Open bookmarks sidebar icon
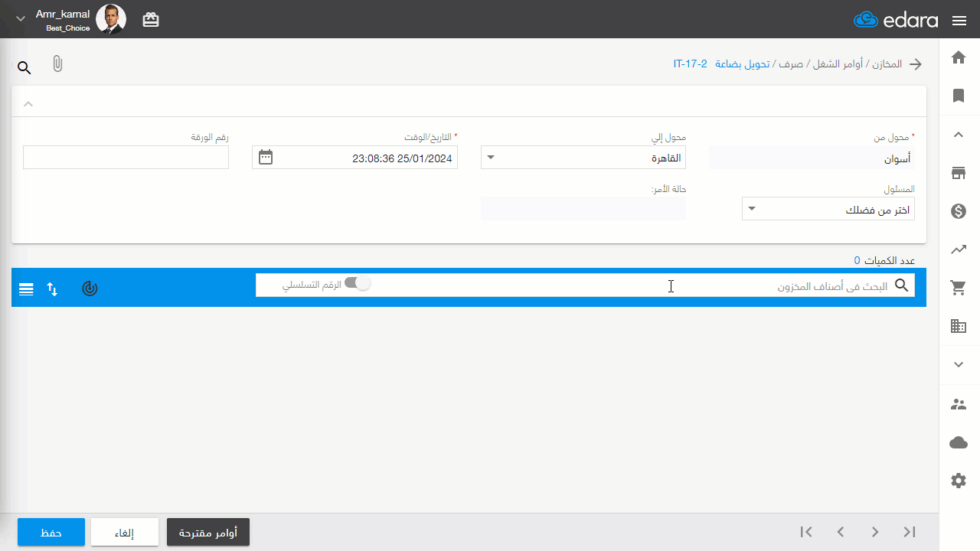 pos(959,96)
